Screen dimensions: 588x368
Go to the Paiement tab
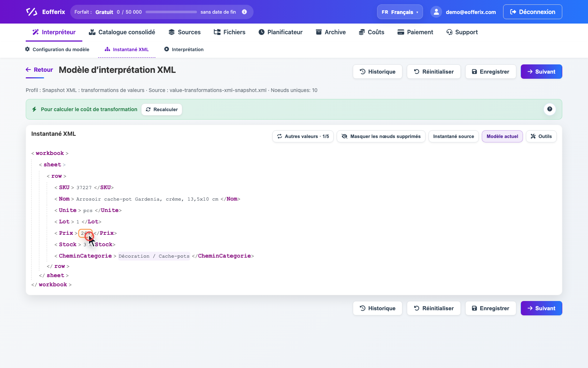pyautogui.click(x=415, y=32)
